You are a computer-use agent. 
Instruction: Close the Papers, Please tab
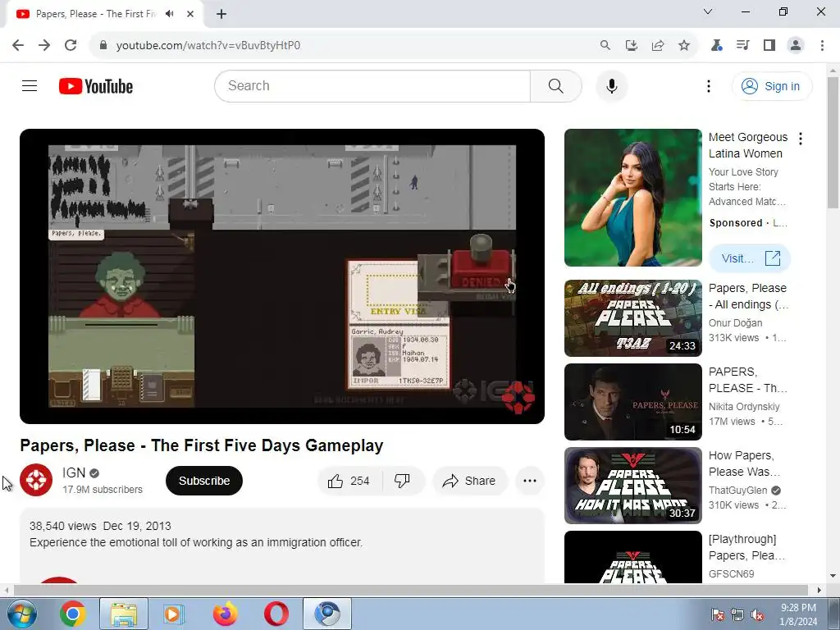[x=190, y=14]
